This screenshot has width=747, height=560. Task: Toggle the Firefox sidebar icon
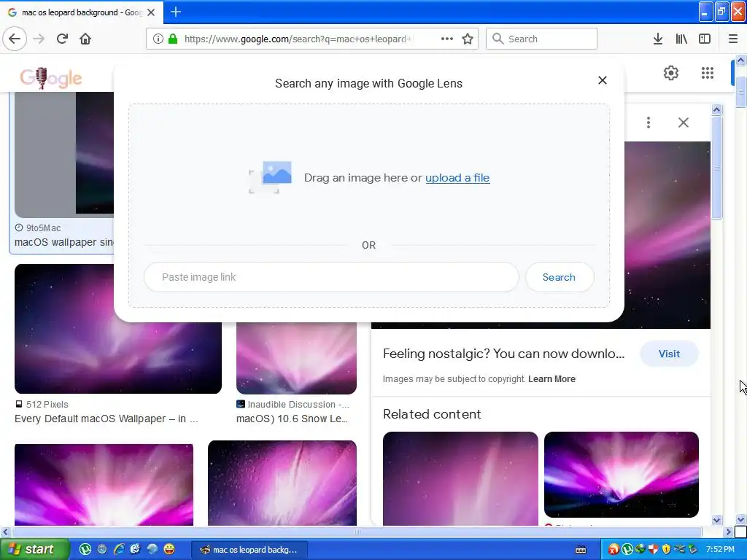pos(705,39)
